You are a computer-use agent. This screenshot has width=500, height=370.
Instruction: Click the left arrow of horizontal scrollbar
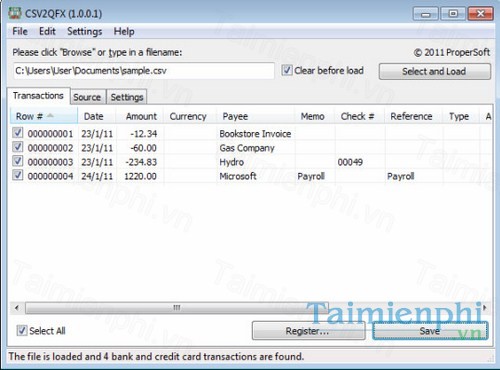click(x=17, y=308)
